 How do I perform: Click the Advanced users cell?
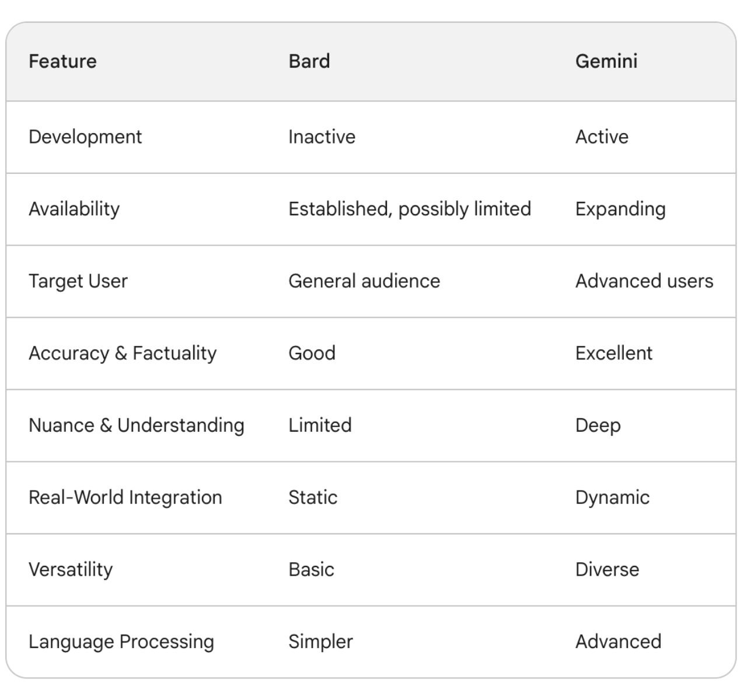(644, 281)
